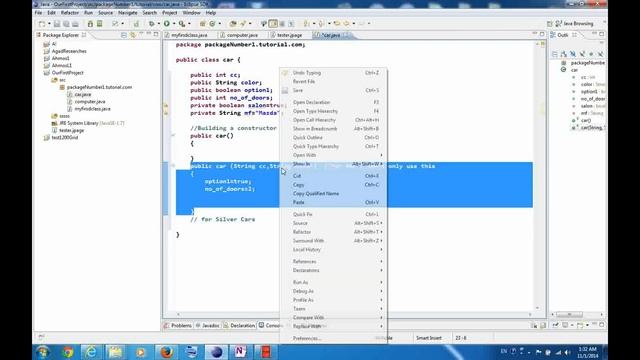Choose Quick Fix in the context menu
640x360 pixels.
[333, 214]
